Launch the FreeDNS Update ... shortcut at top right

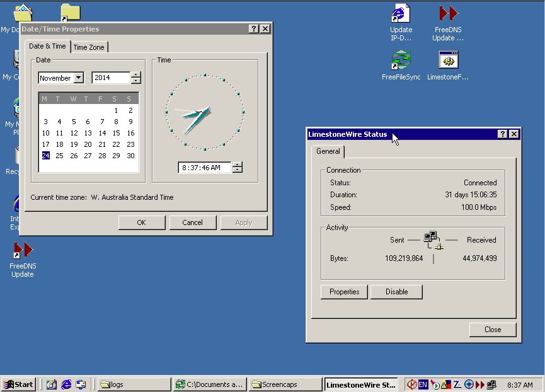pyautogui.click(x=448, y=22)
